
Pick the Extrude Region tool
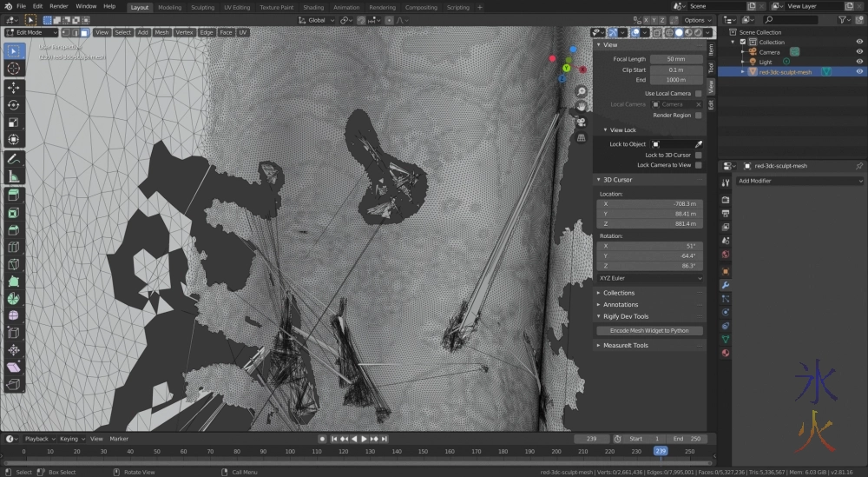pos(14,195)
